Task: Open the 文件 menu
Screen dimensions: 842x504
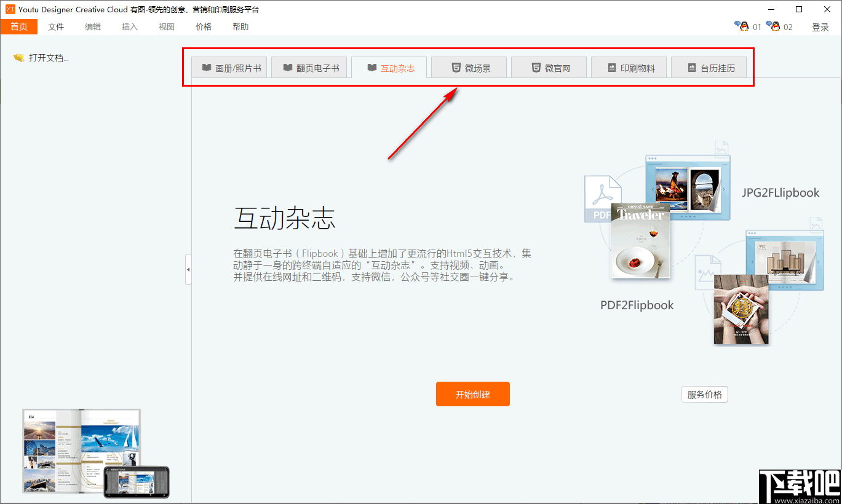Action: pos(56,26)
